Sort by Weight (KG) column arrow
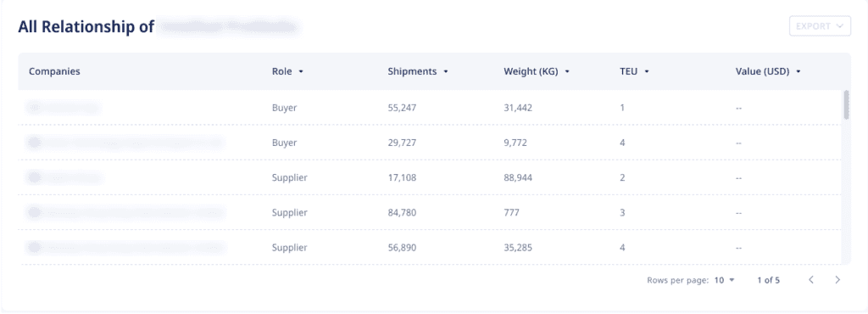 coord(567,71)
